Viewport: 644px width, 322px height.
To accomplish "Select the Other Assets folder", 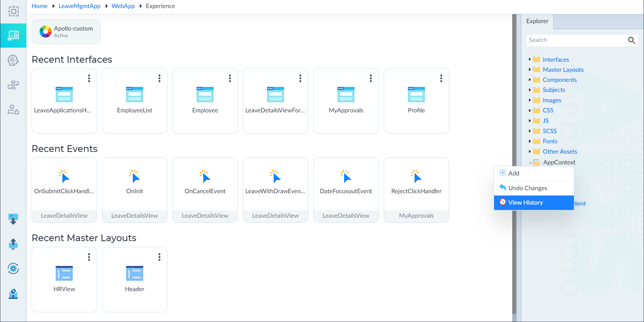I will [x=560, y=152].
